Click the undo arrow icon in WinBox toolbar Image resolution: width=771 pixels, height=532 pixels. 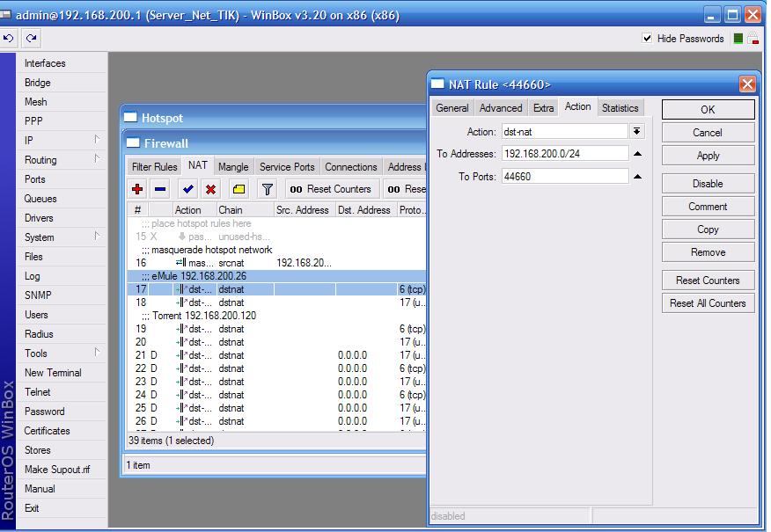click(x=9, y=39)
